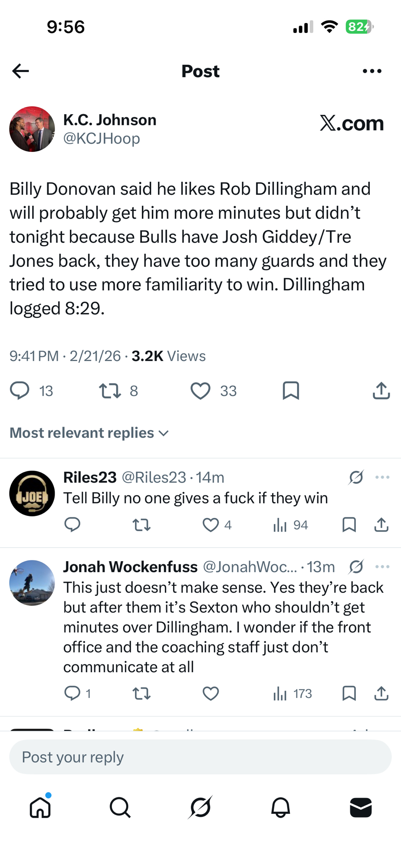Screen dimensions: 401x868
Task: Open Jonah Wockenfuss's profile name
Action: pyautogui.click(x=130, y=567)
